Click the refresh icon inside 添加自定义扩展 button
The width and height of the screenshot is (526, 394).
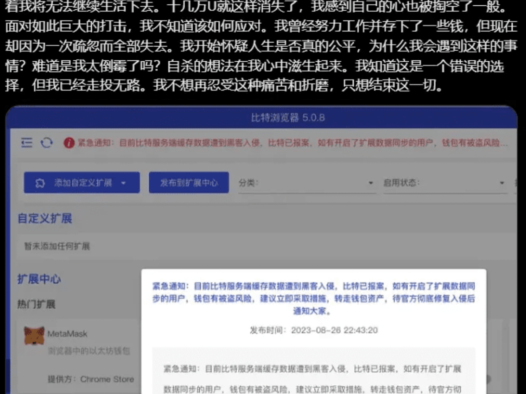click(40, 183)
